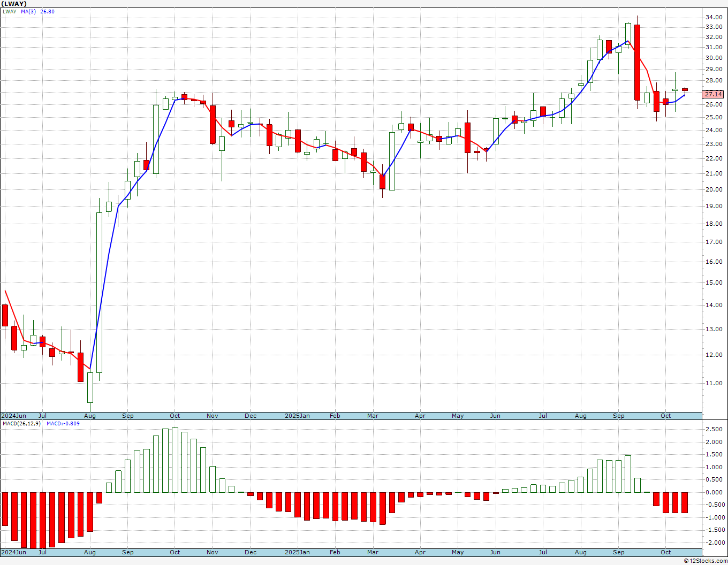Click the MACD:-0.809 value readout

[63, 424]
